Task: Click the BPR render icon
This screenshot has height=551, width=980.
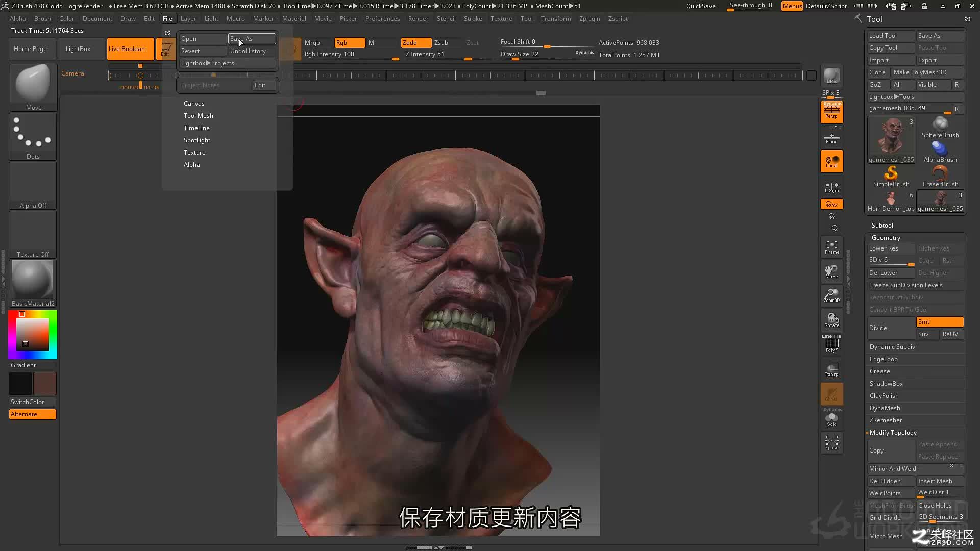Action: point(831,76)
